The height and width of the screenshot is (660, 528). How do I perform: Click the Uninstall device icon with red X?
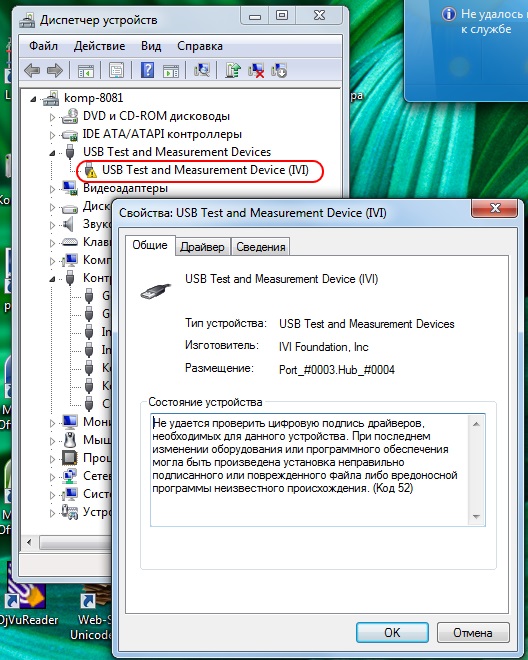coord(256,70)
